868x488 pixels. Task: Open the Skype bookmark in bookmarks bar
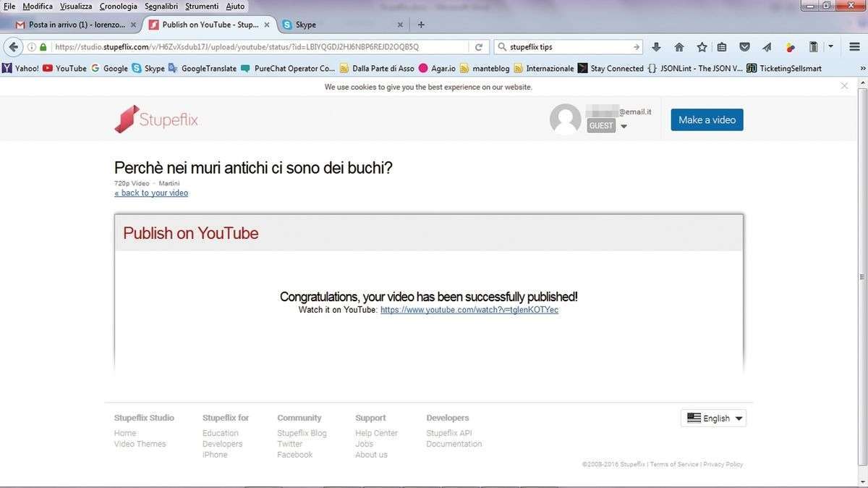click(x=148, y=69)
